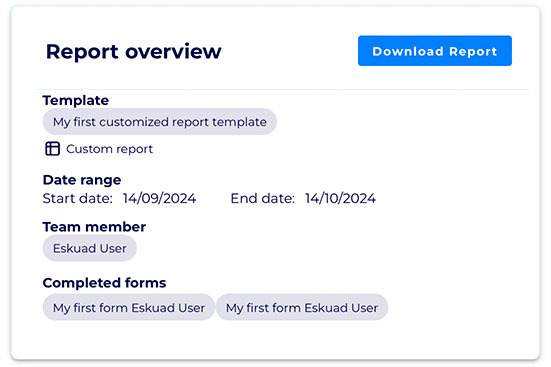Open 'My first customized report template' chip
The image size is (551, 367).
tap(160, 122)
